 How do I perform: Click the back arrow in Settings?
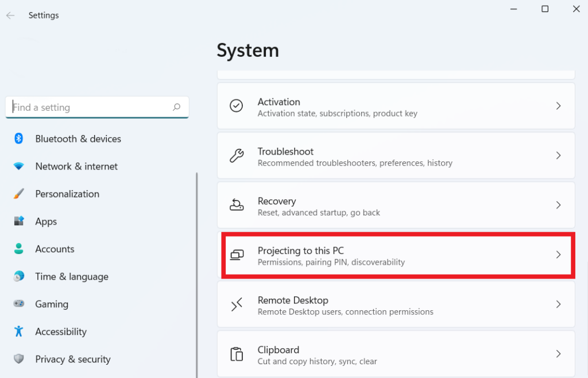coord(10,15)
